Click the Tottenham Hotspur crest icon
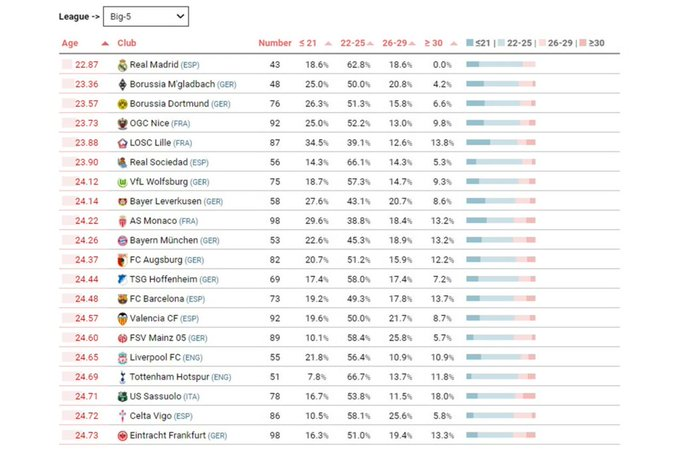The width and height of the screenshot is (680, 453). click(122, 377)
